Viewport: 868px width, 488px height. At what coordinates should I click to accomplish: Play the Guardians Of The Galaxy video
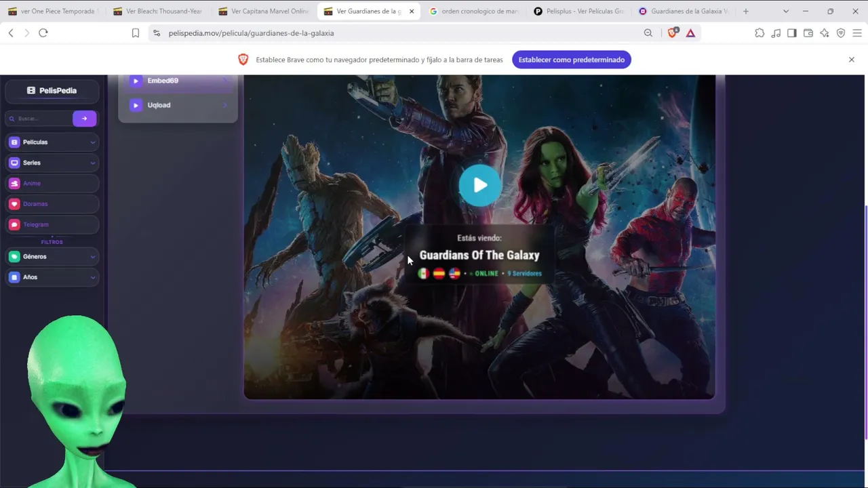pyautogui.click(x=479, y=185)
